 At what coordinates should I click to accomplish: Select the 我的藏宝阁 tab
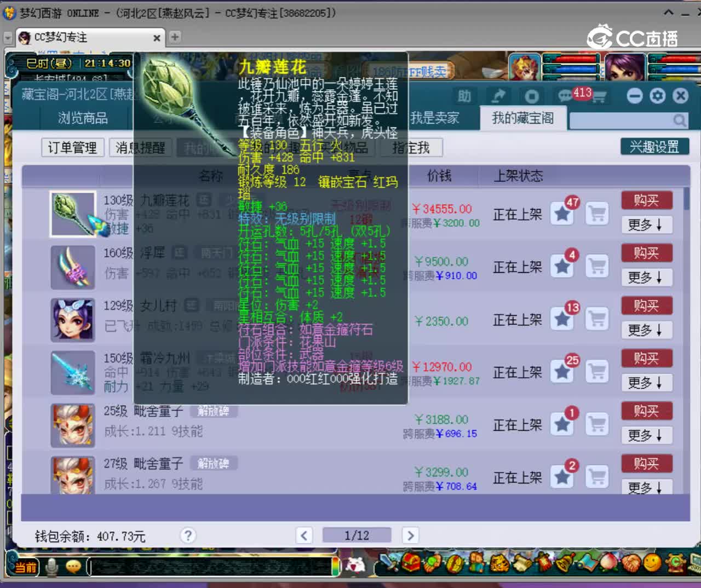tap(522, 118)
